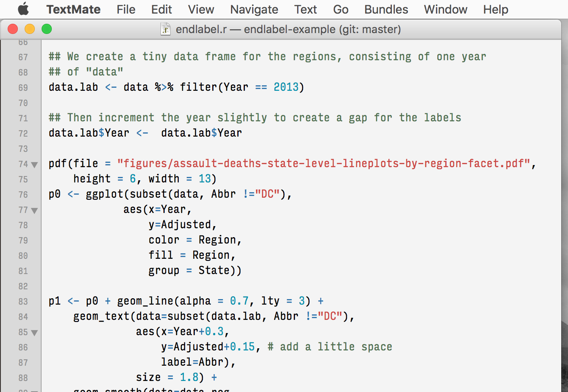Close the window with the red button
Screen dimensions: 568x392
click(13, 29)
